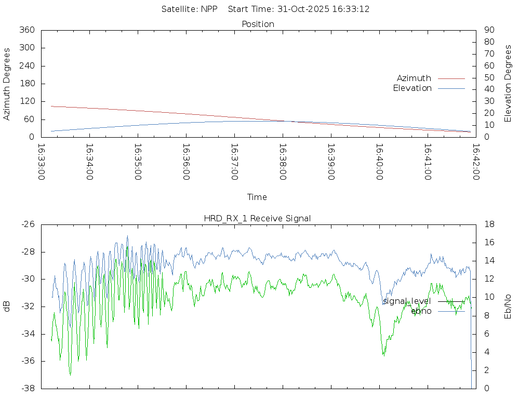The width and height of the screenshot is (532, 399).
Task: Click the Time x-axis label
Action: coord(257,197)
